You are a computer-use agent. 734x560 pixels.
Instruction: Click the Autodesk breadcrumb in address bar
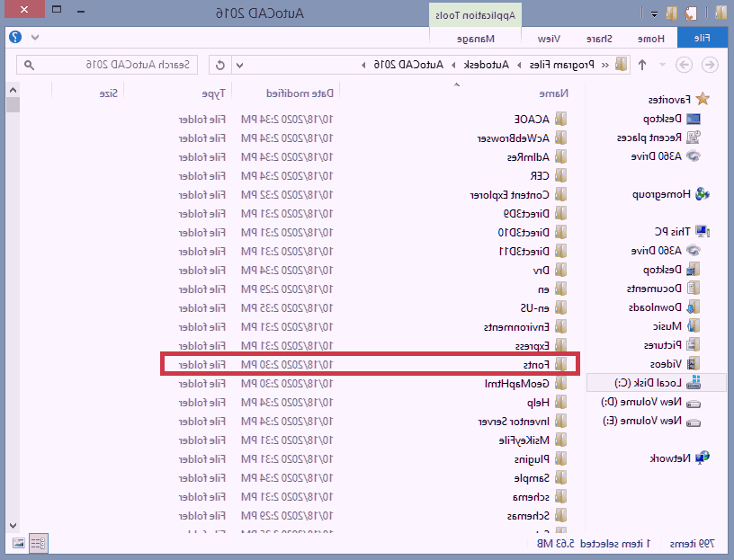pos(486,65)
